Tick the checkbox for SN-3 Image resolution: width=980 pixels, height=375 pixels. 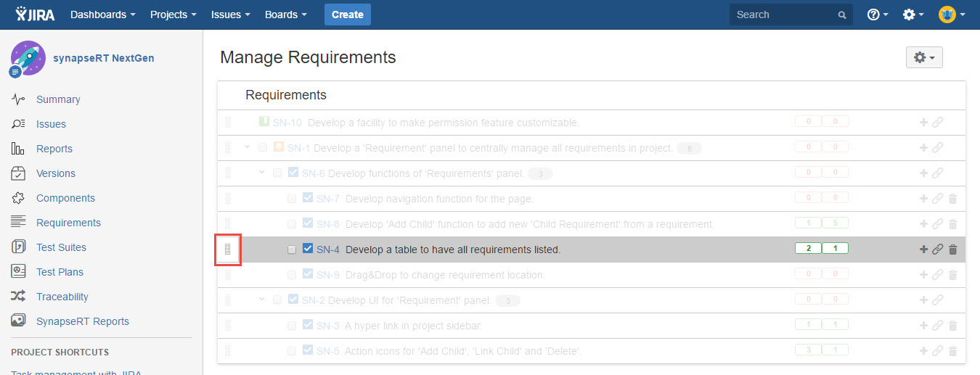(x=292, y=326)
